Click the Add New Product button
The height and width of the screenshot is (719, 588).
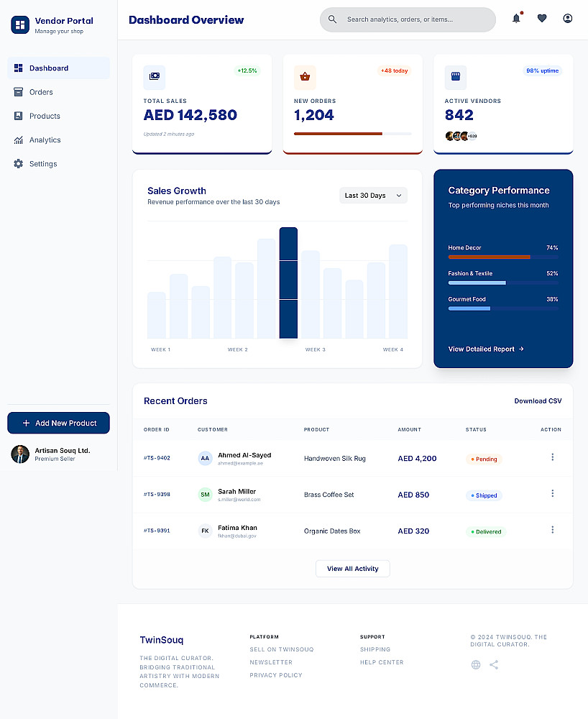(x=59, y=423)
